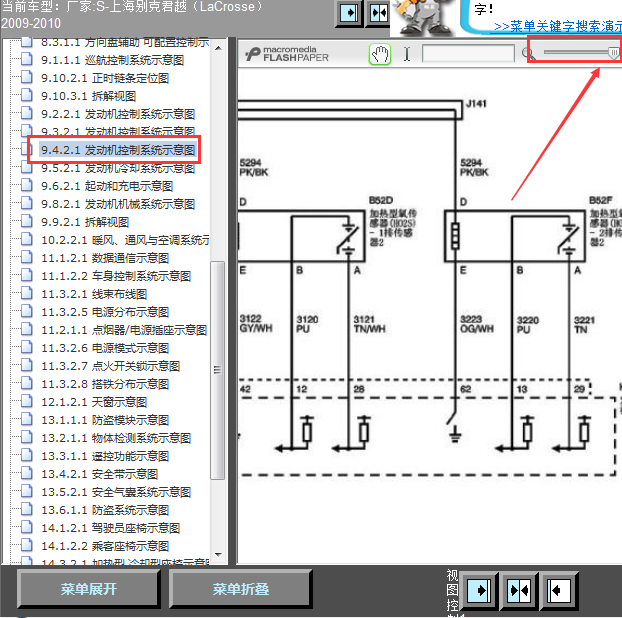The image size is (622, 618).
Task: Select the text selection cursor tool
Action: (x=407, y=54)
